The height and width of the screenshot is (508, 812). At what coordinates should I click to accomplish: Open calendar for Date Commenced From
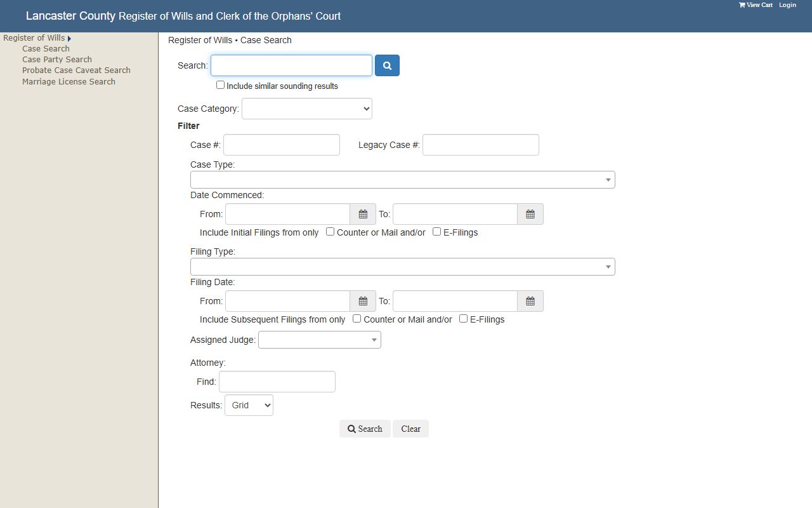click(363, 214)
